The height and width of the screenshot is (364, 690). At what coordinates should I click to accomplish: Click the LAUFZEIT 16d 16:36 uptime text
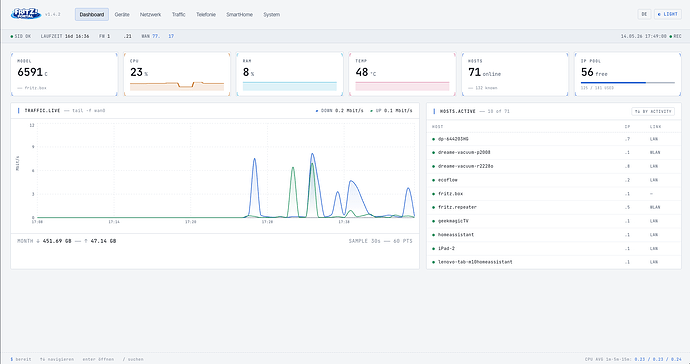[x=65, y=36]
